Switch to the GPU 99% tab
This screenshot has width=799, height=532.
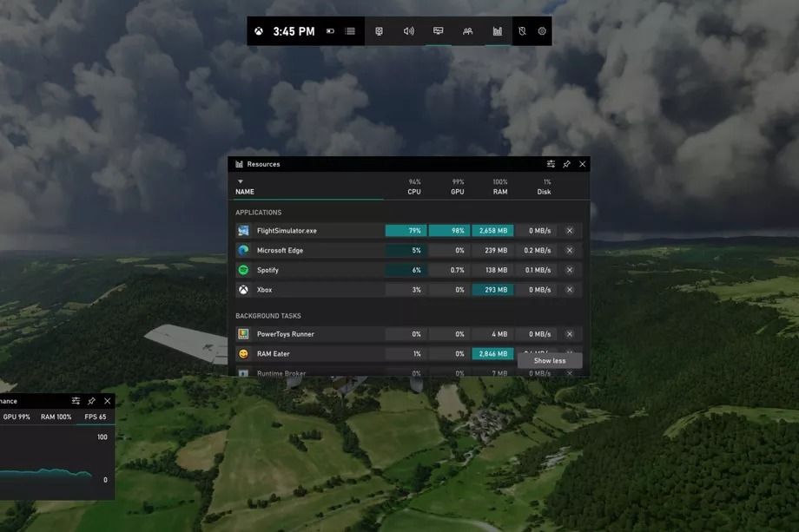17,417
